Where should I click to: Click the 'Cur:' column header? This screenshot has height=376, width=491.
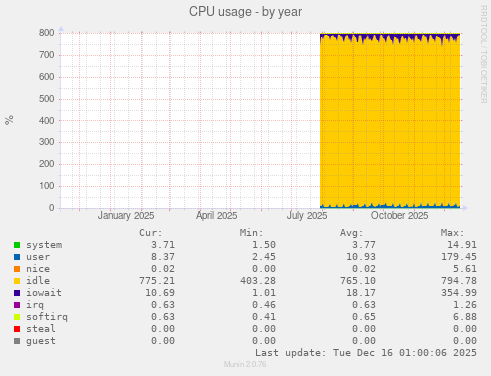coord(151,233)
